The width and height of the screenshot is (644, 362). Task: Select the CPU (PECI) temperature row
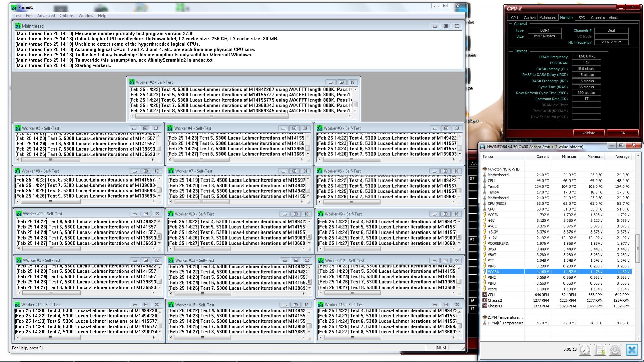pyautogui.click(x=556, y=203)
